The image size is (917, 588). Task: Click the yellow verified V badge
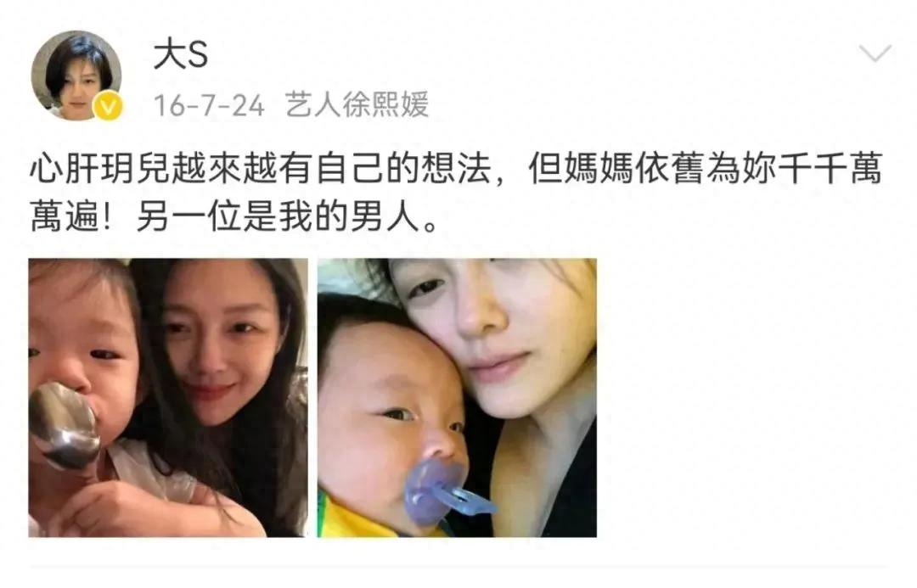pyautogui.click(x=109, y=107)
